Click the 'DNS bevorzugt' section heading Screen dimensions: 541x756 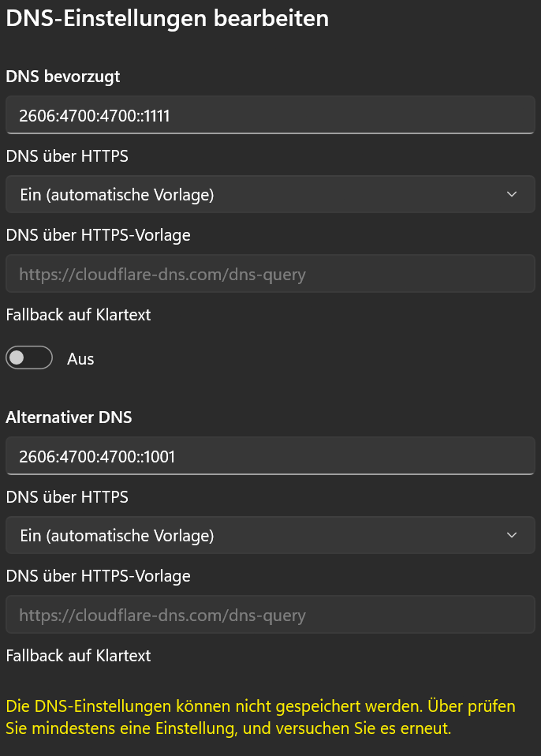click(x=62, y=77)
